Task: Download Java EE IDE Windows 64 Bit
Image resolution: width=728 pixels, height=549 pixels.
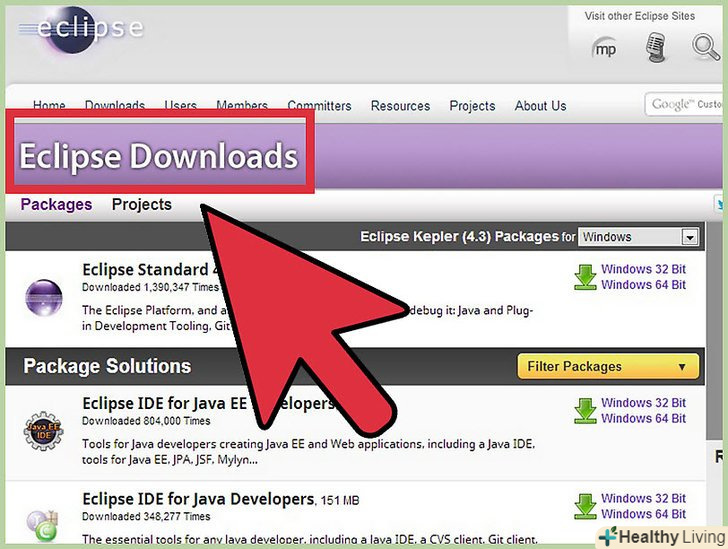Action: coord(643,418)
